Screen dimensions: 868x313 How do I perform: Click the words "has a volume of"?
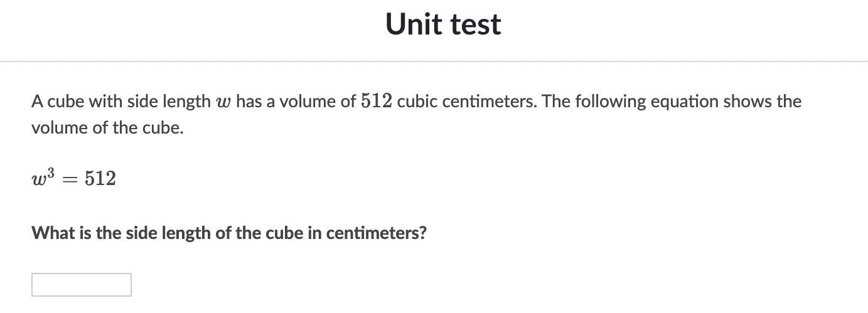click(x=296, y=102)
